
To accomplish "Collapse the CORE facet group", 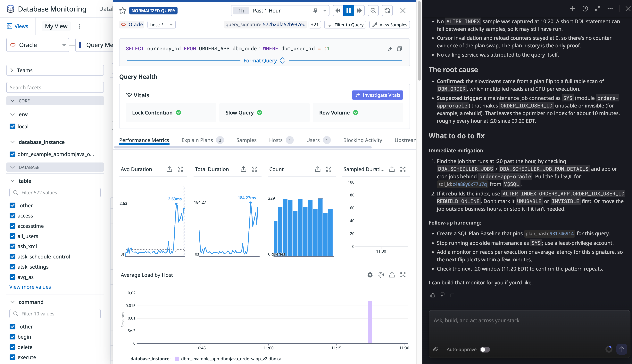I will click(x=55, y=101).
